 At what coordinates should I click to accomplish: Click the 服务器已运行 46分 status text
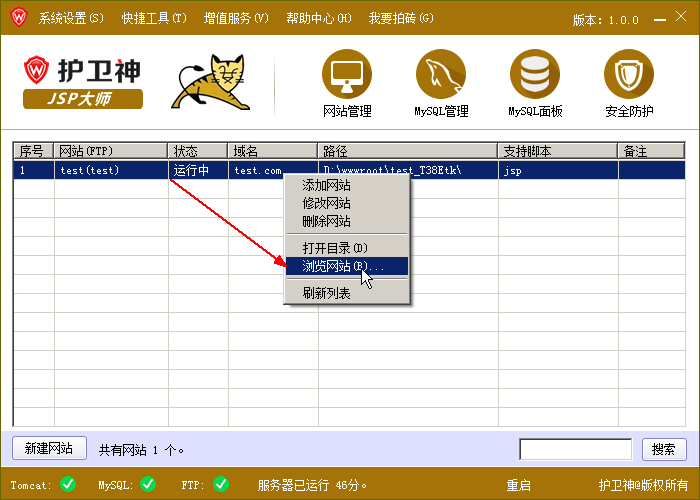tap(312, 485)
